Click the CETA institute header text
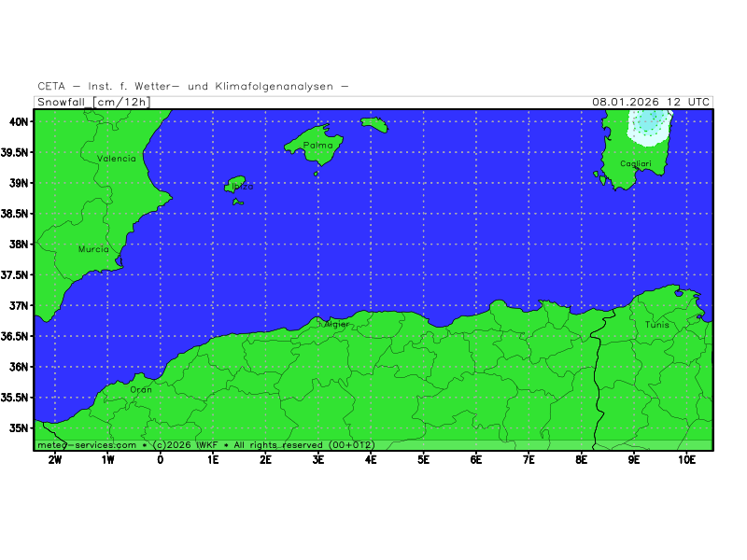The width and height of the screenshot is (747, 560). pos(193,86)
